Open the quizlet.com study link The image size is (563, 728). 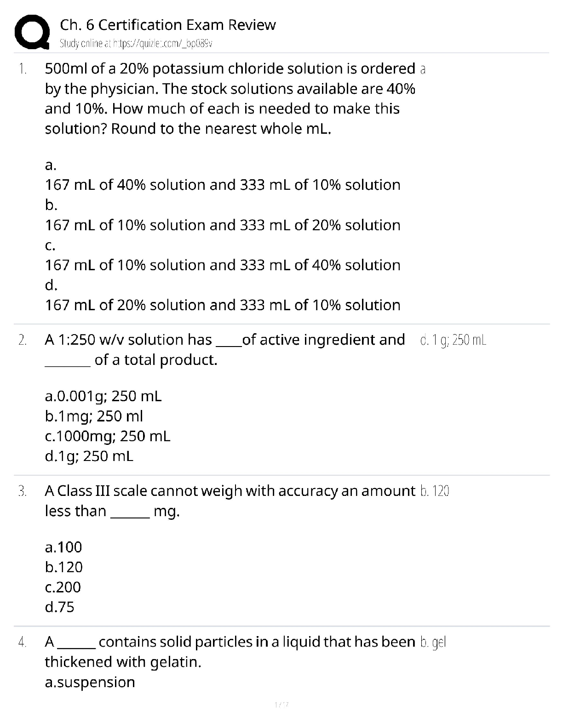point(136,44)
